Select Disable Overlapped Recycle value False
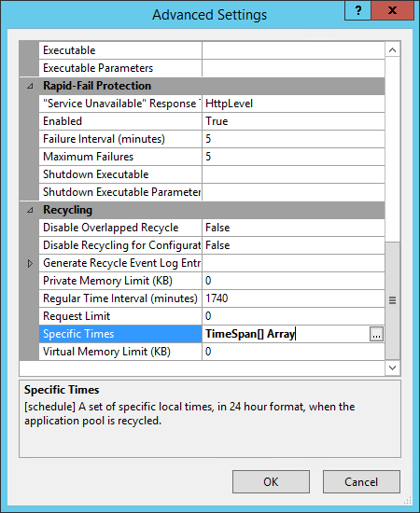The width and height of the screenshot is (420, 513). pyautogui.click(x=293, y=228)
